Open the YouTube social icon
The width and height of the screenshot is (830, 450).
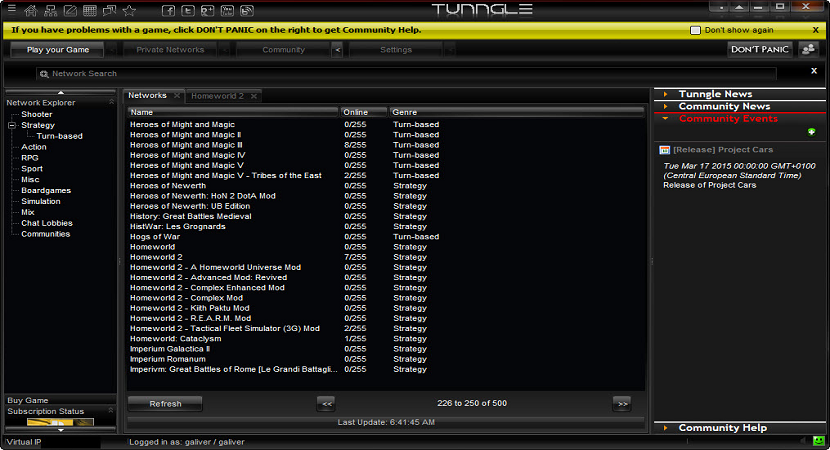click(x=227, y=11)
